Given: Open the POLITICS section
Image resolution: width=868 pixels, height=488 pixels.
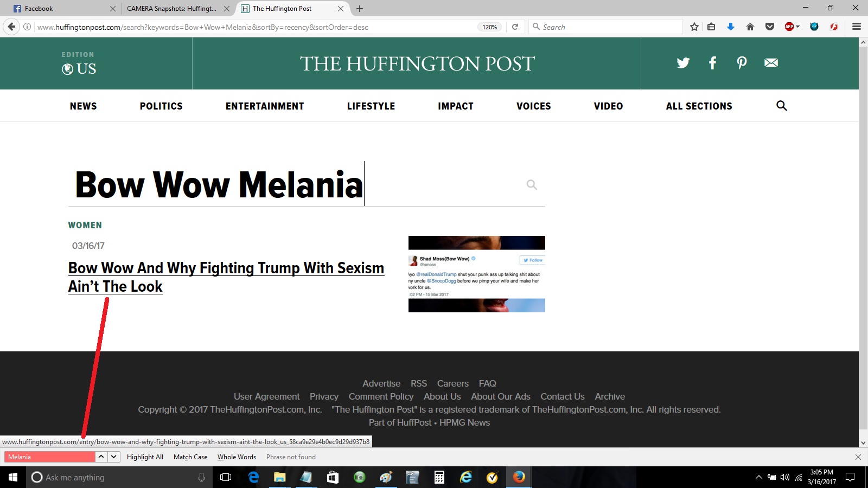Looking at the screenshot, I should tap(161, 106).
